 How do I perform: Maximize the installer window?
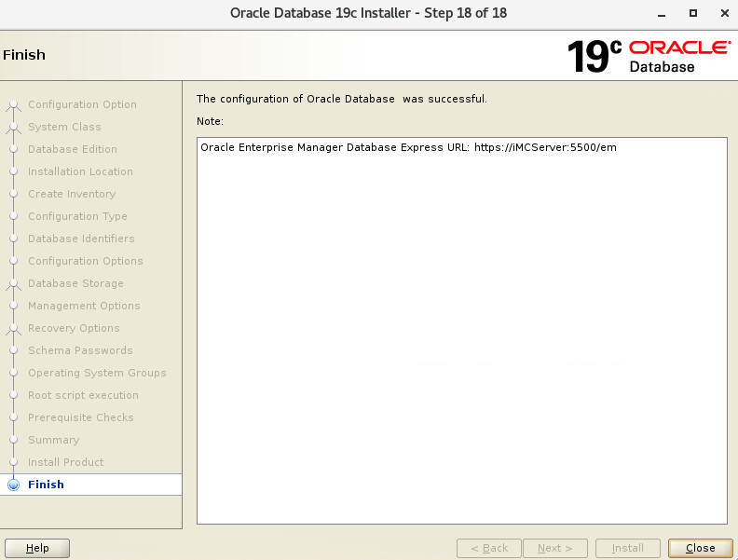click(693, 13)
